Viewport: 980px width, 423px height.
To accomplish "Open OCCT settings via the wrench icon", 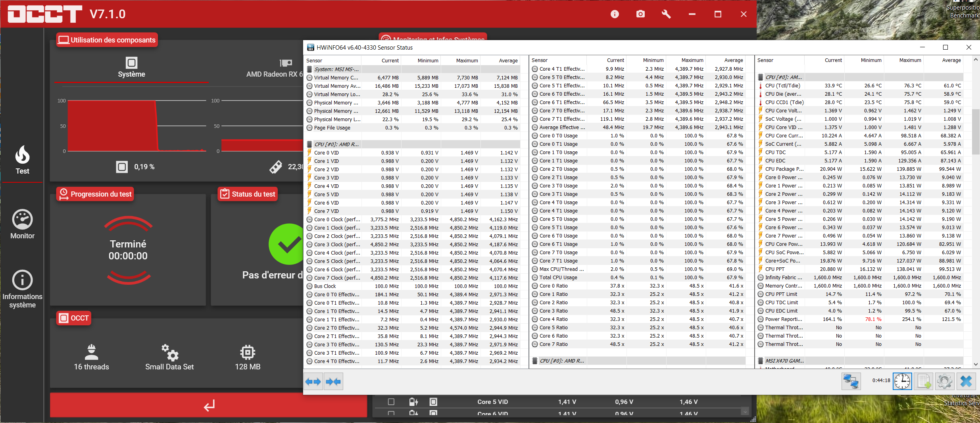I will (x=666, y=14).
